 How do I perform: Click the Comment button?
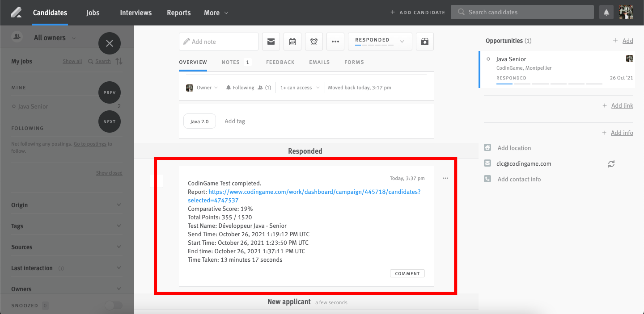[x=407, y=273]
